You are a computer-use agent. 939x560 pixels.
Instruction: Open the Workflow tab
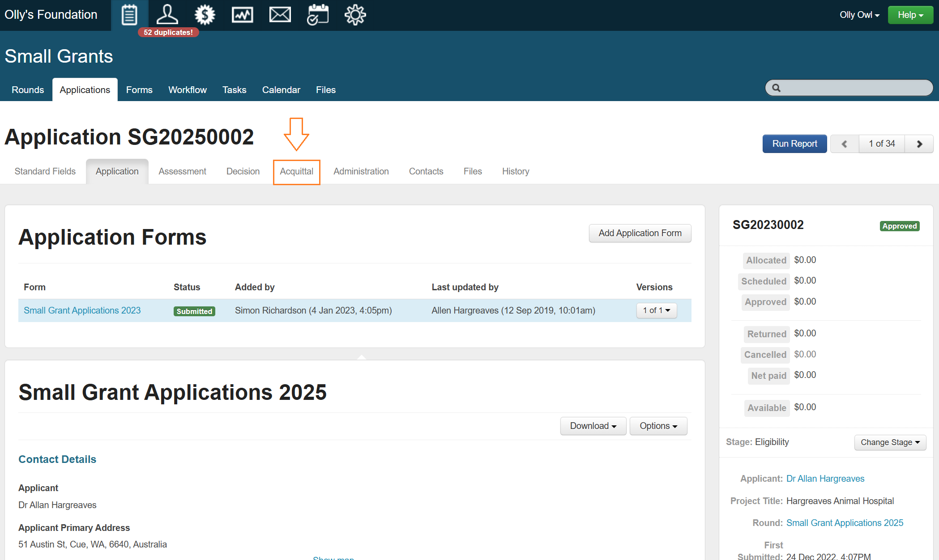click(187, 90)
